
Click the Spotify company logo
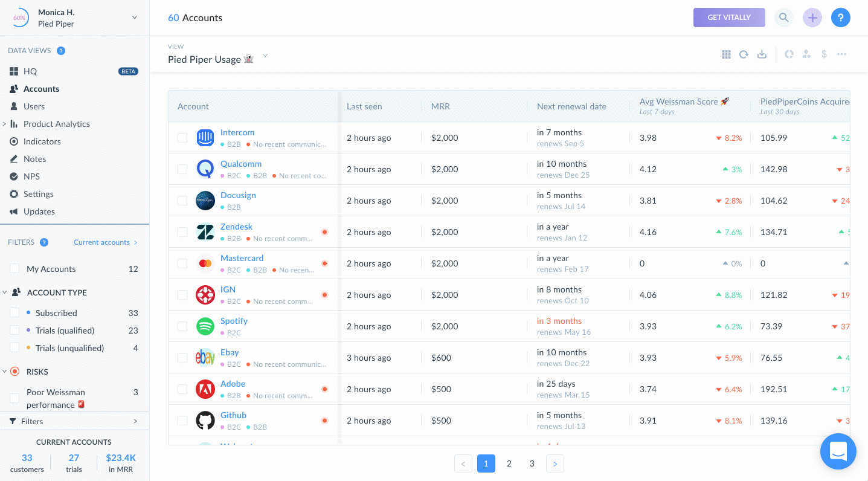(x=205, y=326)
